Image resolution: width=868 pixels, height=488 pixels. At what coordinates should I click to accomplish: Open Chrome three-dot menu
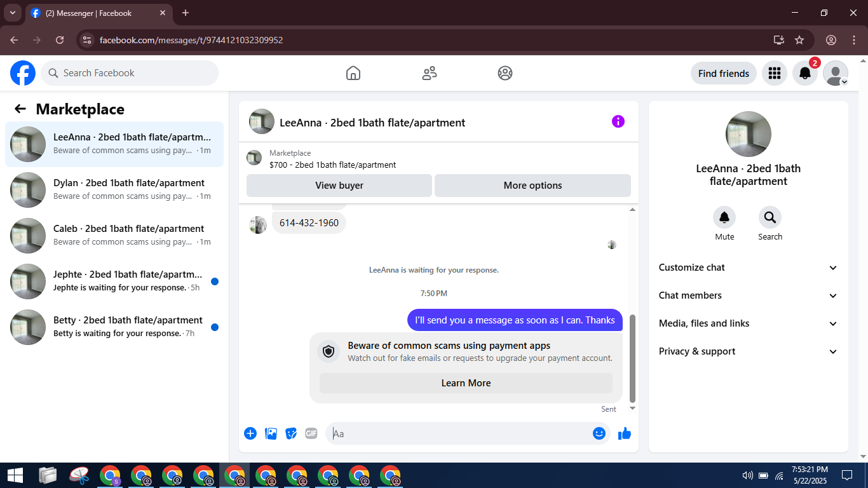tap(853, 40)
